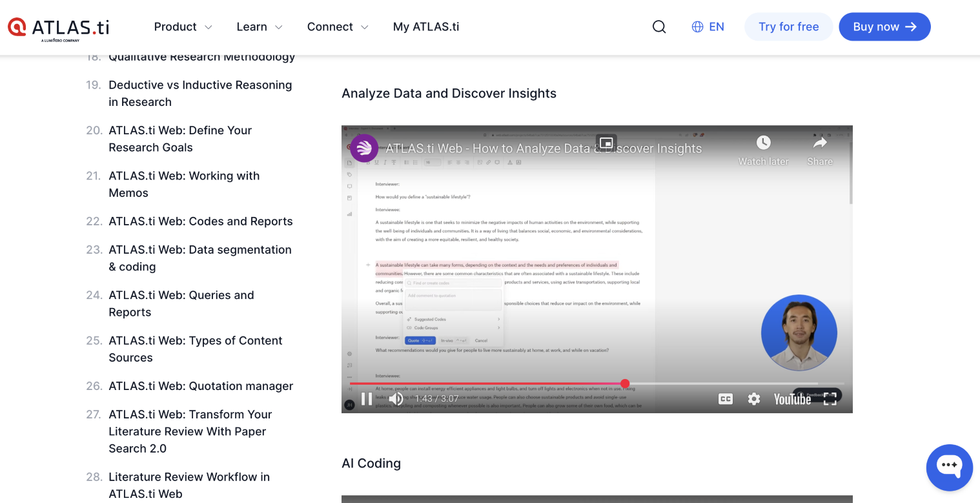Open video on YouTube via logo

[792, 399]
